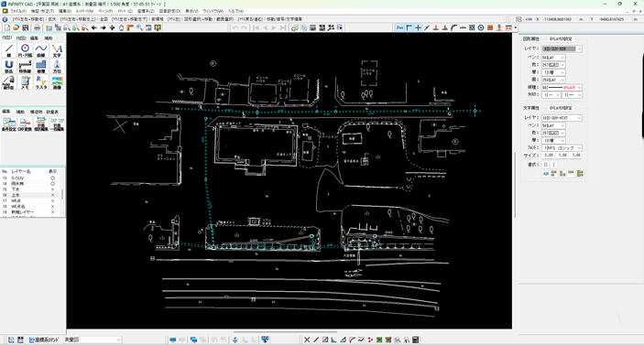Image resolution: width=644 pixels, height=345 pixels.
Task: Click the DXF変換 conversion icon
Action: [x=25, y=124]
